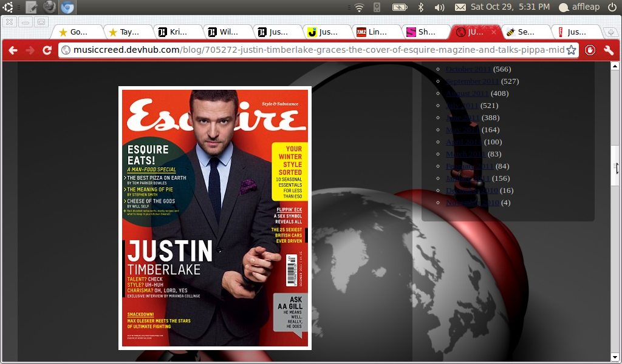Viewport: 622px width, 364px height.
Task: Open the August 2011 archive link
Action: coord(467,93)
